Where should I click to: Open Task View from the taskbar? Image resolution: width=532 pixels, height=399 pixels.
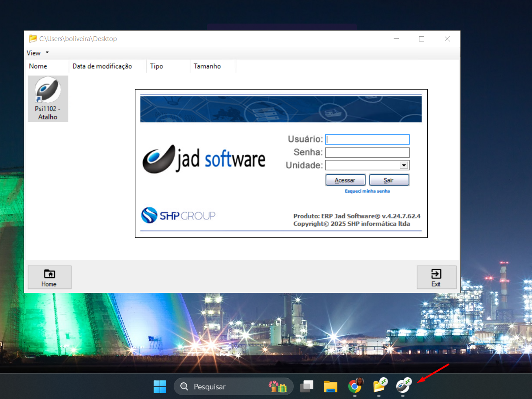(307, 386)
